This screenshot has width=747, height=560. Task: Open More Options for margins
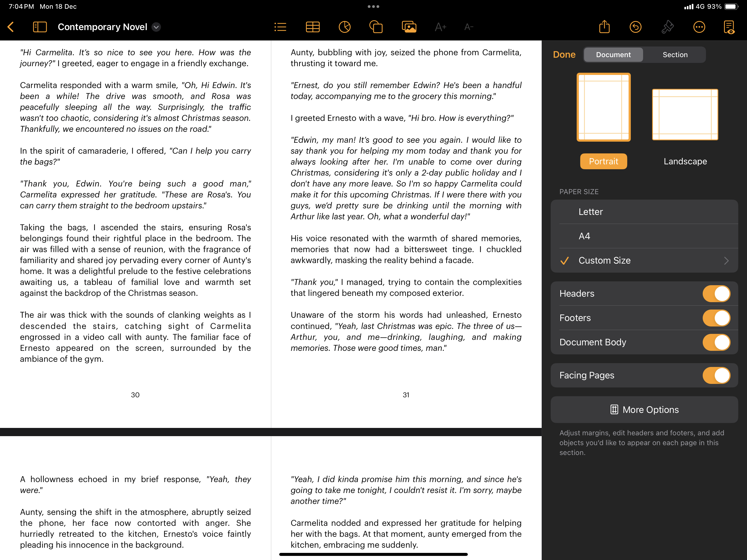point(644,410)
